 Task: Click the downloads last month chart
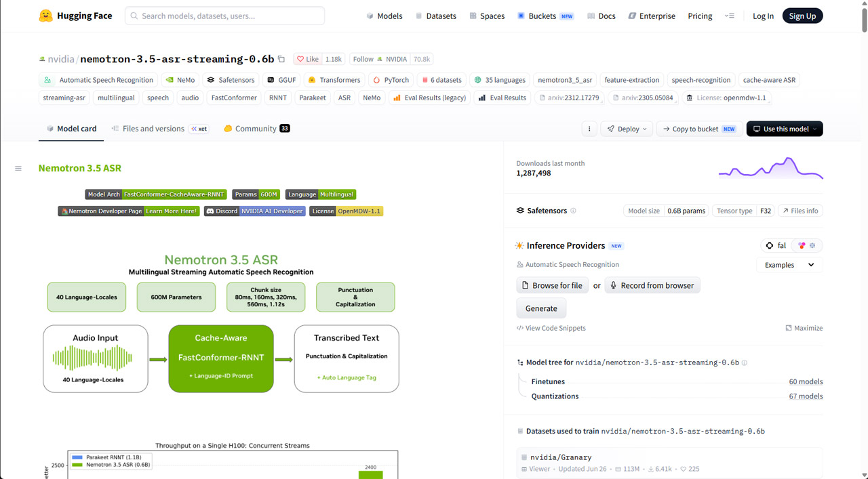pyautogui.click(x=770, y=168)
